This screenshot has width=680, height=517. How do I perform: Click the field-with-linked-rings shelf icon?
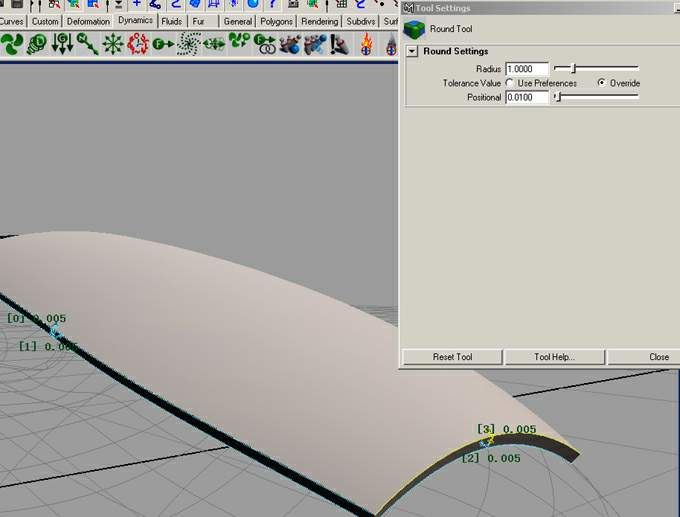(265, 44)
